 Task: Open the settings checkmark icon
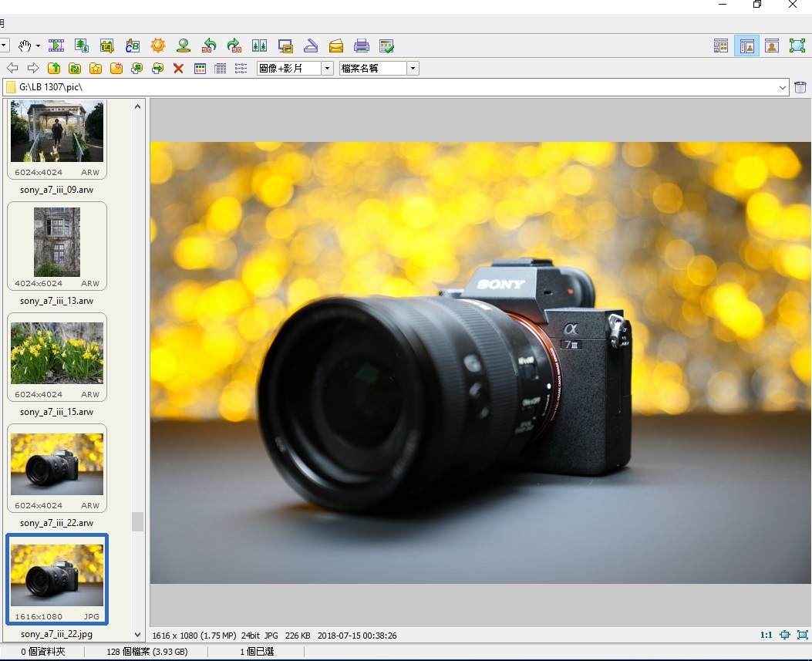coord(387,46)
